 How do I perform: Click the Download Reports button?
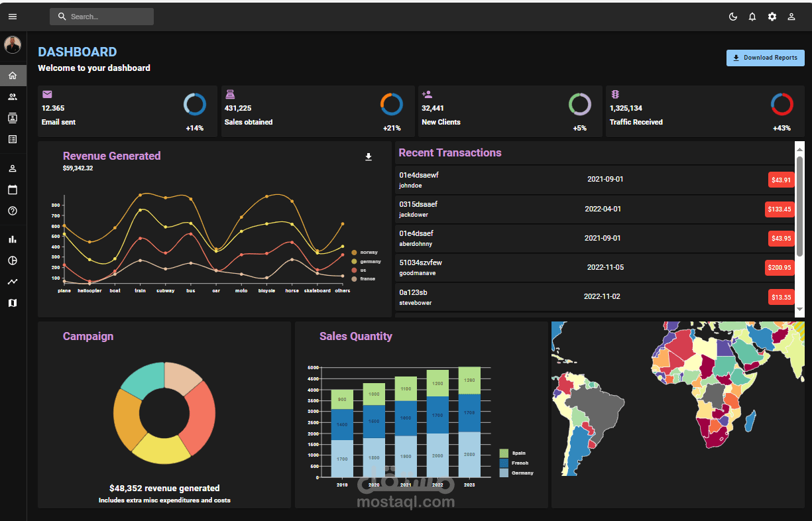click(765, 58)
